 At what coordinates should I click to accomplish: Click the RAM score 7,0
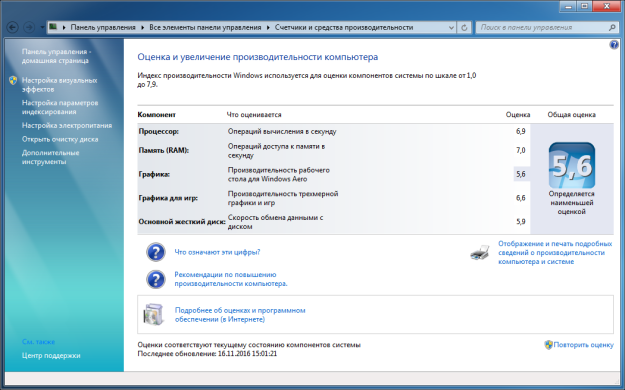coord(521,150)
